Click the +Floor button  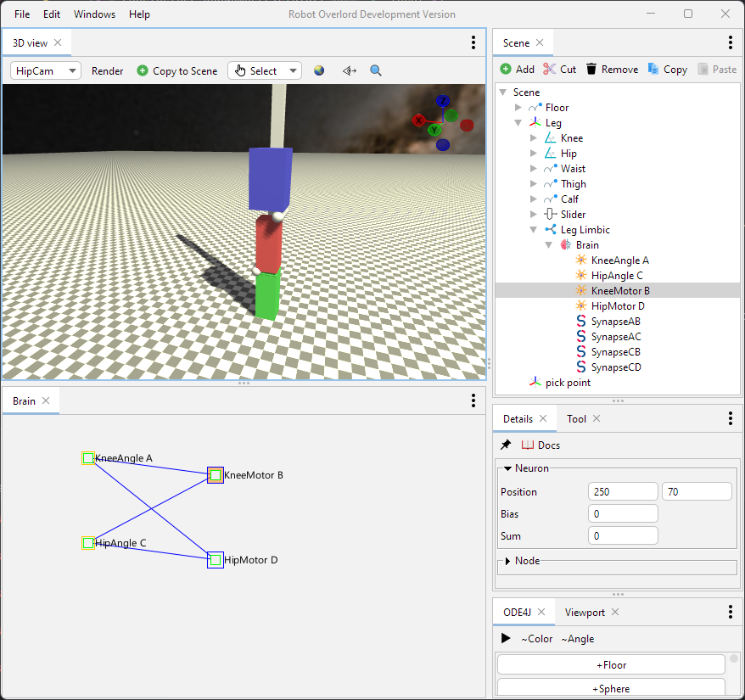tap(611, 665)
